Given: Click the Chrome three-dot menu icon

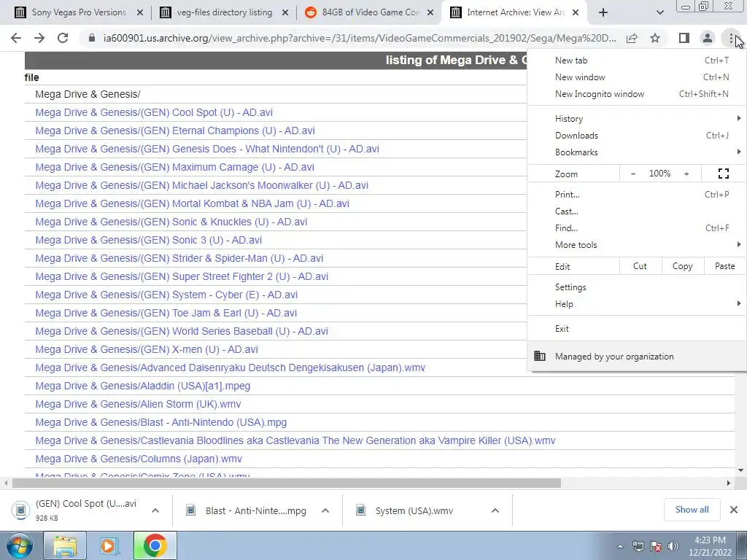Looking at the screenshot, I should (731, 38).
